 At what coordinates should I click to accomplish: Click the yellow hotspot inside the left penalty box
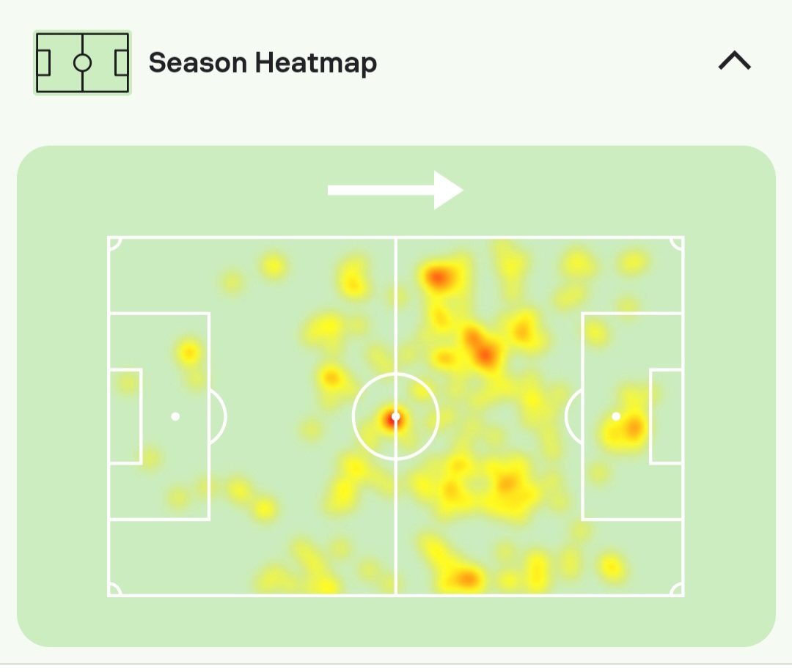pos(189,352)
